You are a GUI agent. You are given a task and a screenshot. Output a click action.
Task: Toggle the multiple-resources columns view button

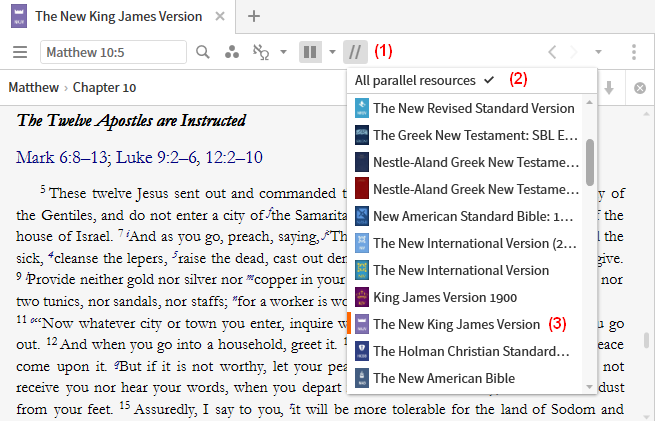pyautogui.click(x=310, y=52)
